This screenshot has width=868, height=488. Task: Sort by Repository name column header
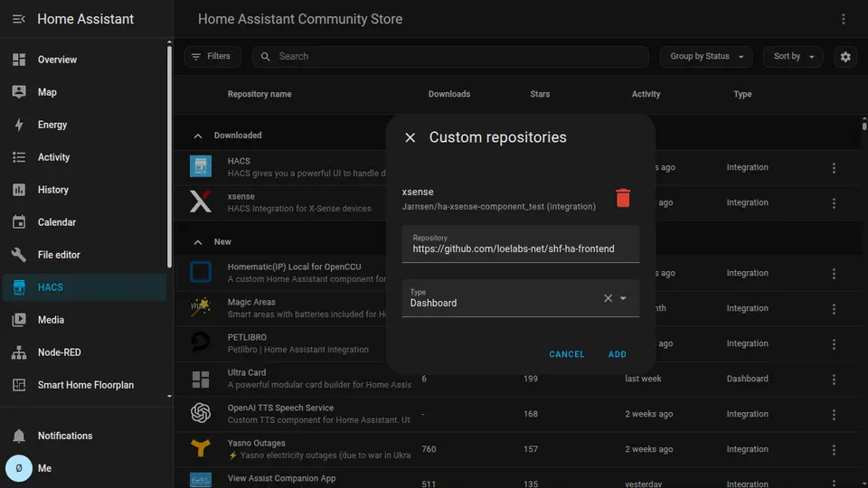259,94
